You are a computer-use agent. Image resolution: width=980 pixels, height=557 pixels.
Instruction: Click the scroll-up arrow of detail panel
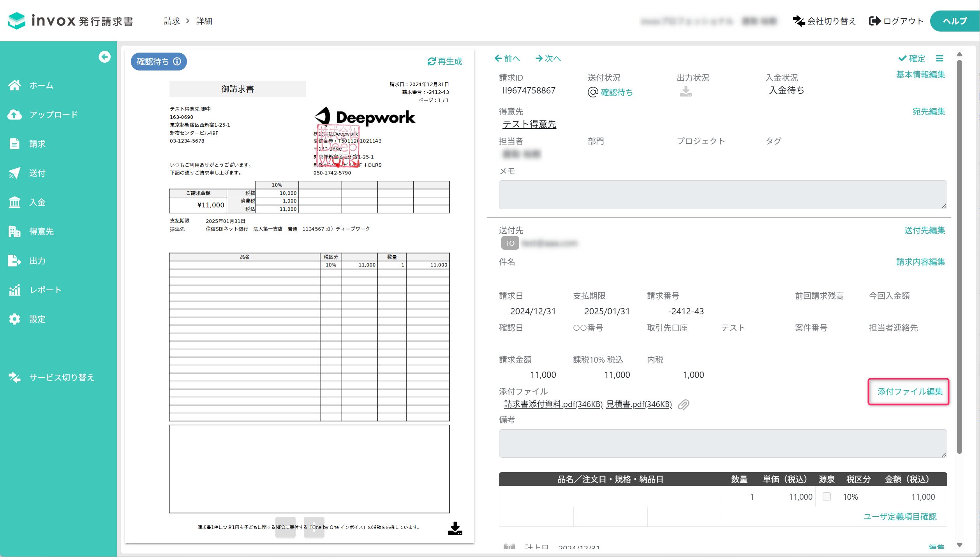[x=959, y=54]
